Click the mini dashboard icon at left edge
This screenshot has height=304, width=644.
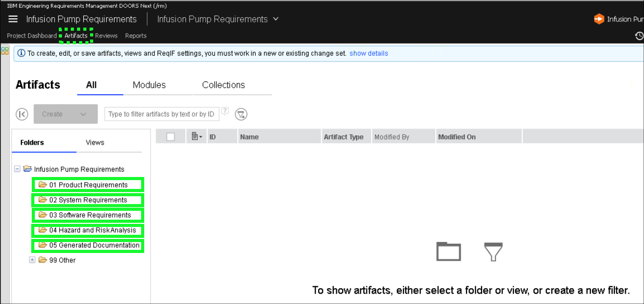click(5, 50)
